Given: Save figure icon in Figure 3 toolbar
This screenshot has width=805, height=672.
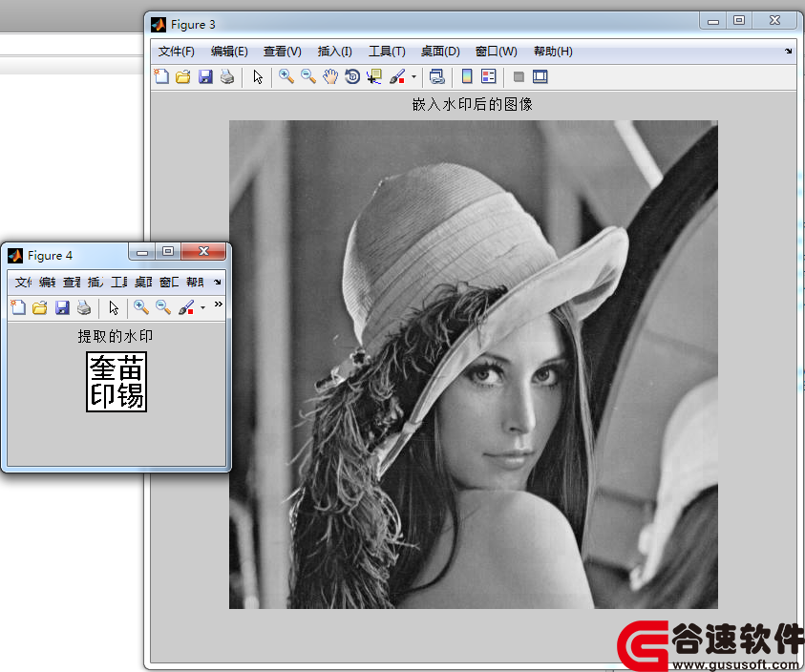Looking at the screenshot, I should (205, 76).
